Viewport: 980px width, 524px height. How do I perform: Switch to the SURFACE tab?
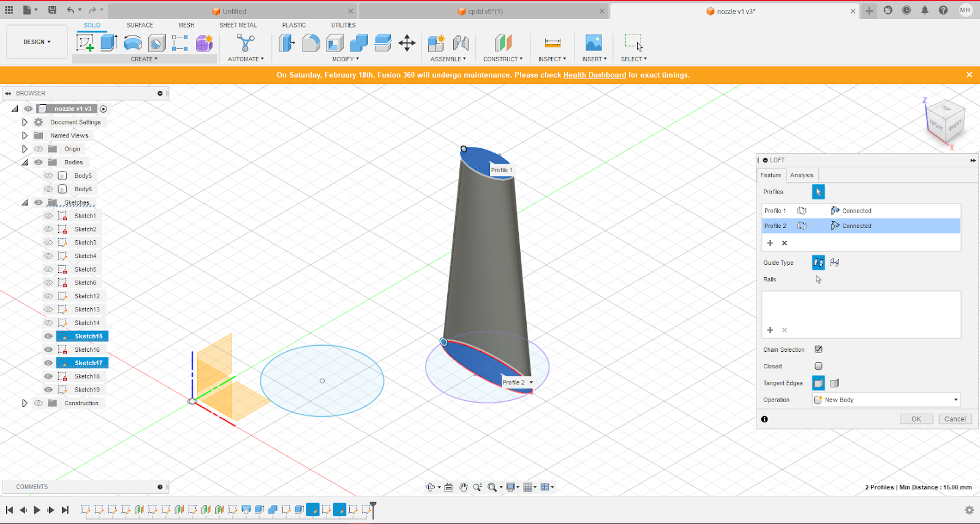coord(140,25)
